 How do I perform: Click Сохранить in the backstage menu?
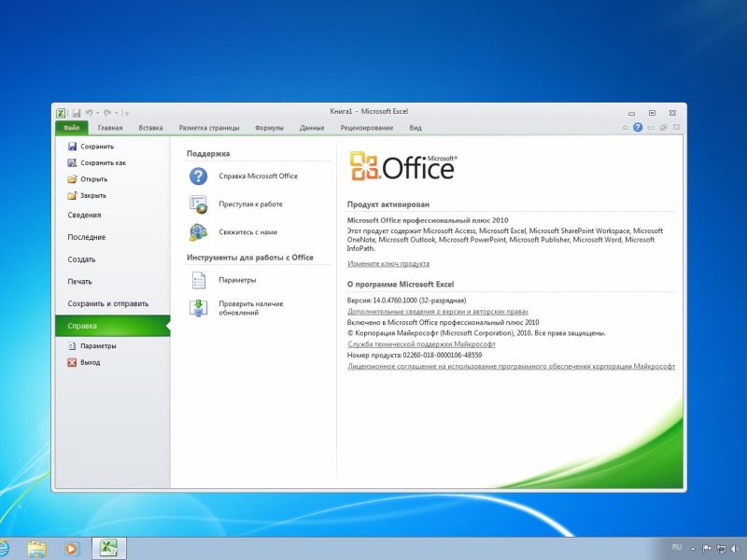tap(91, 147)
